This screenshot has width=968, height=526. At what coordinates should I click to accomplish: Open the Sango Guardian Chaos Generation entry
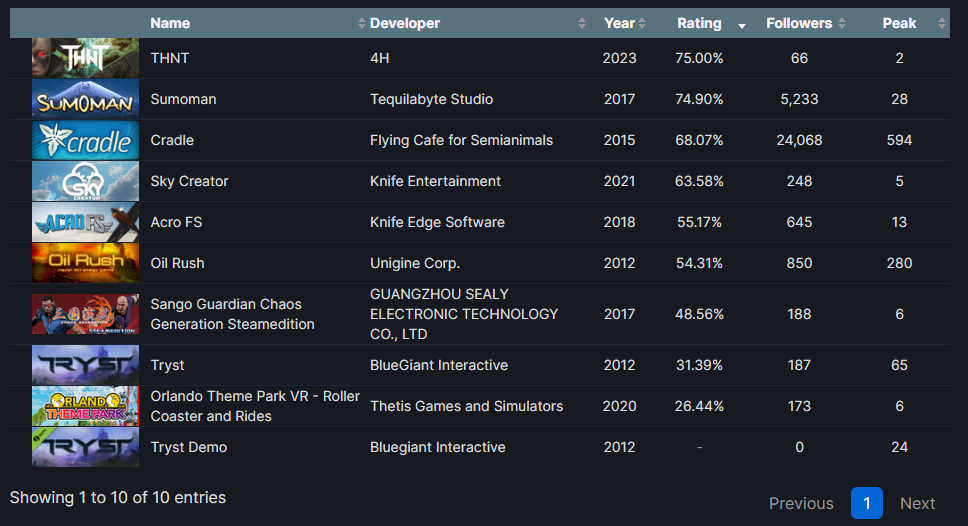pyautogui.click(x=232, y=314)
